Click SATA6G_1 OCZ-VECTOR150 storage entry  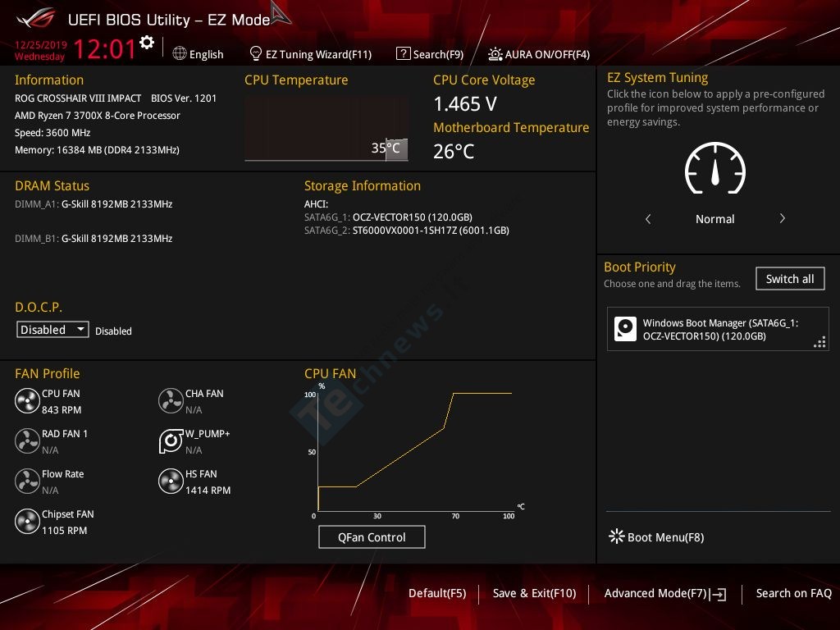[388, 217]
